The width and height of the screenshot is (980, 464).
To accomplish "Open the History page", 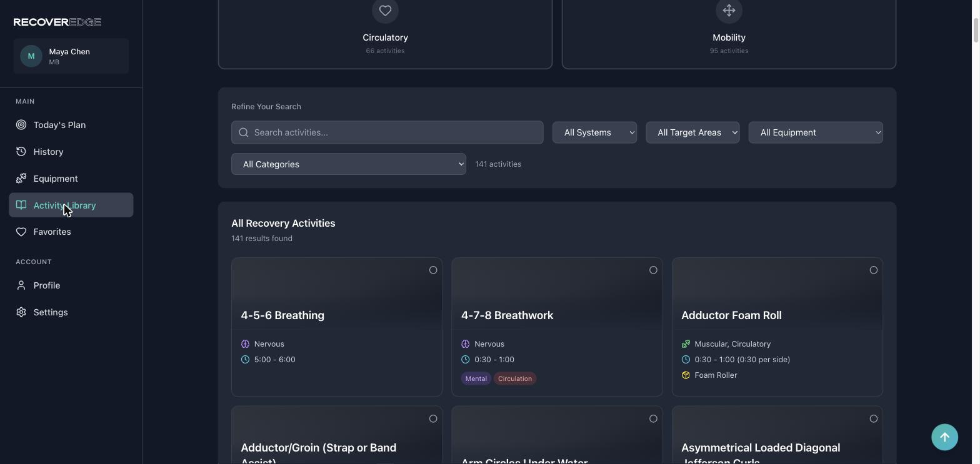I will [x=71, y=152].
